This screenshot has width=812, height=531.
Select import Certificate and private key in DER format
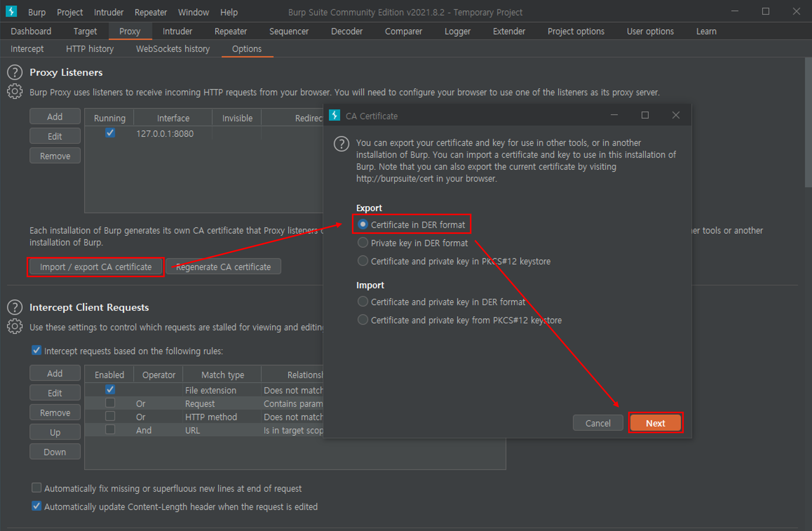(362, 302)
